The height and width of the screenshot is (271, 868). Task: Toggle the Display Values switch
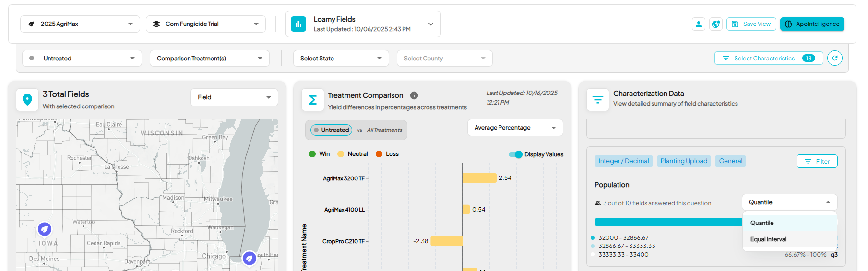[x=515, y=154]
